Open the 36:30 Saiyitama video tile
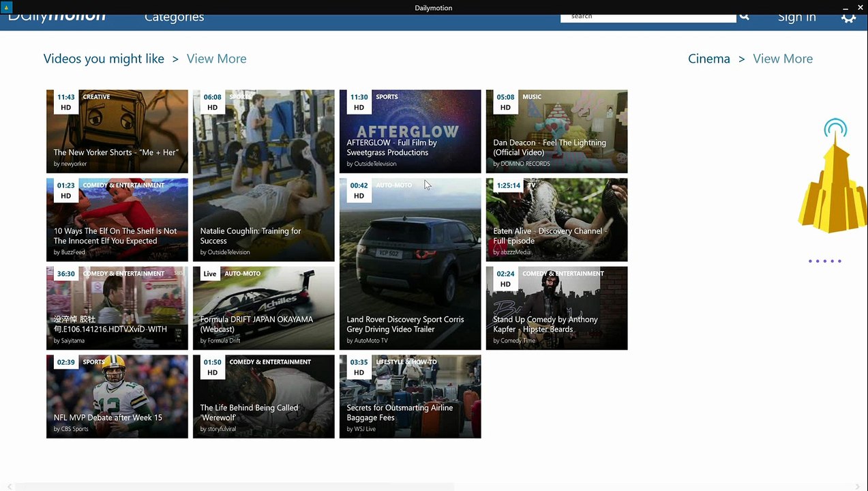The image size is (868, 491). 117,308
